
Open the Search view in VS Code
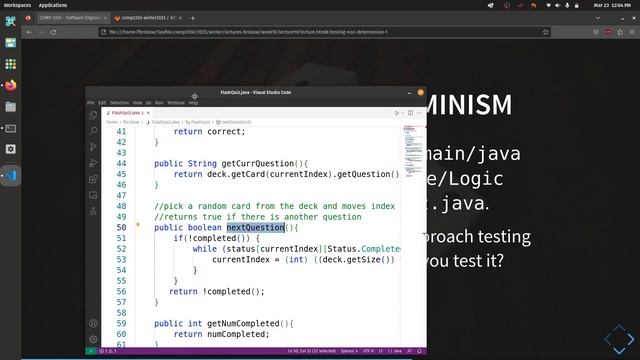click(93, 131)
